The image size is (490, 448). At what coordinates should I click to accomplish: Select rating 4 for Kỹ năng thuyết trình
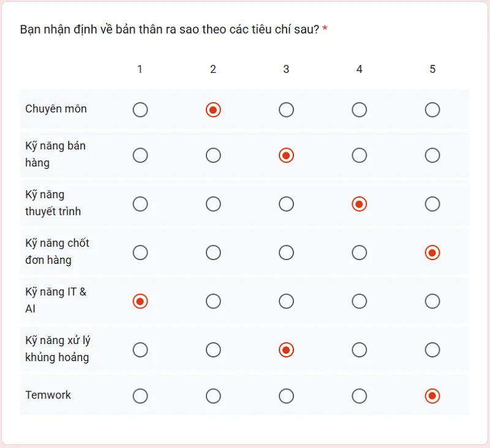(360, 204)
